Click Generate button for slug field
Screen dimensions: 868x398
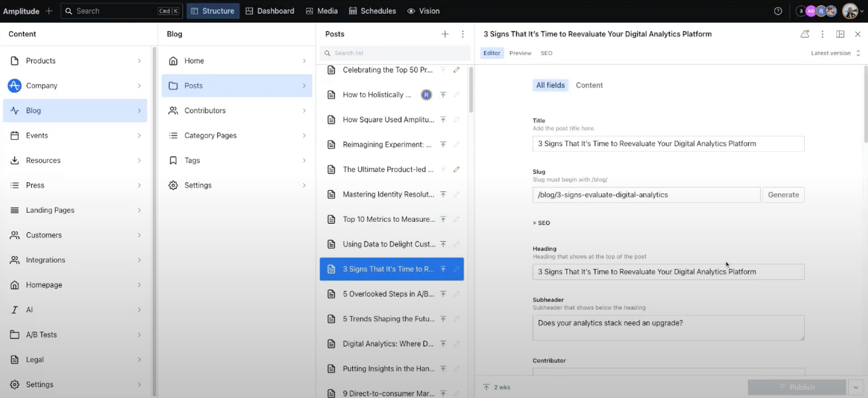coord(783,194)
